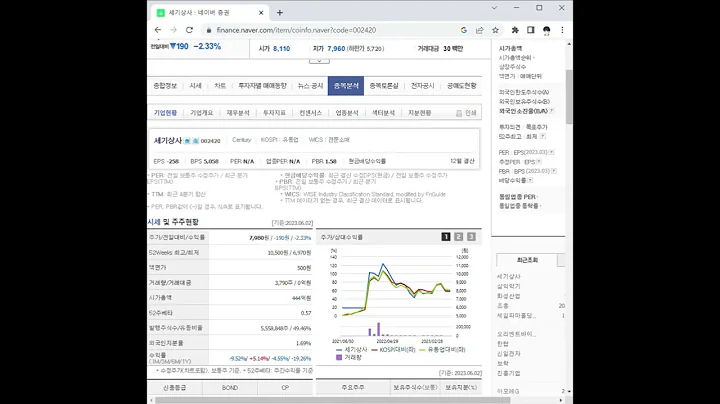Select the 컨센서스 sub-tab
720x404 pixels.
pyautogui.click(x=310, y=113)
